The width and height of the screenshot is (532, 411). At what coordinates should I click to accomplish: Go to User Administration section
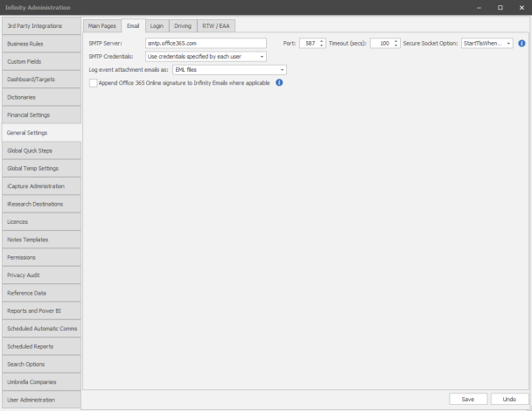(40, 400)
